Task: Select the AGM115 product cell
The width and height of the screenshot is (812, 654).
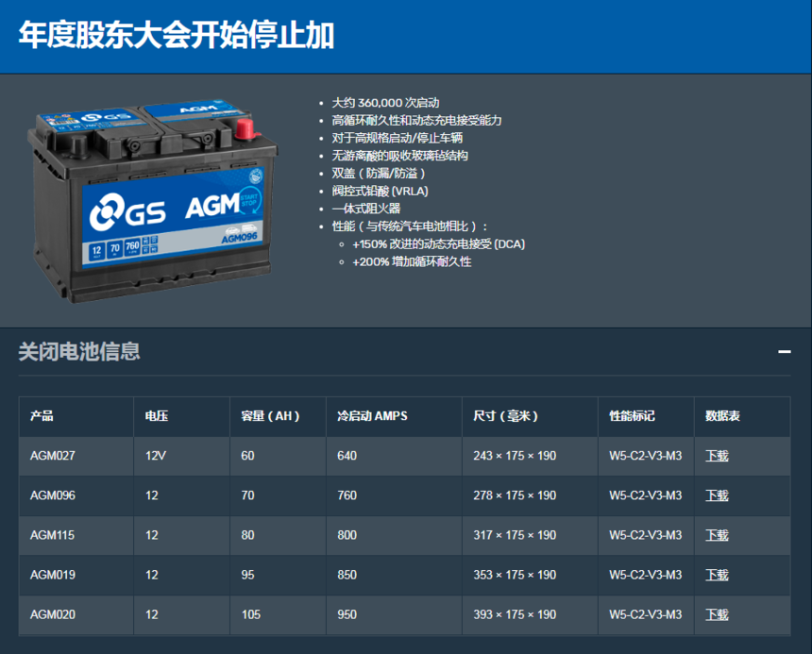Action: (52, 535)
